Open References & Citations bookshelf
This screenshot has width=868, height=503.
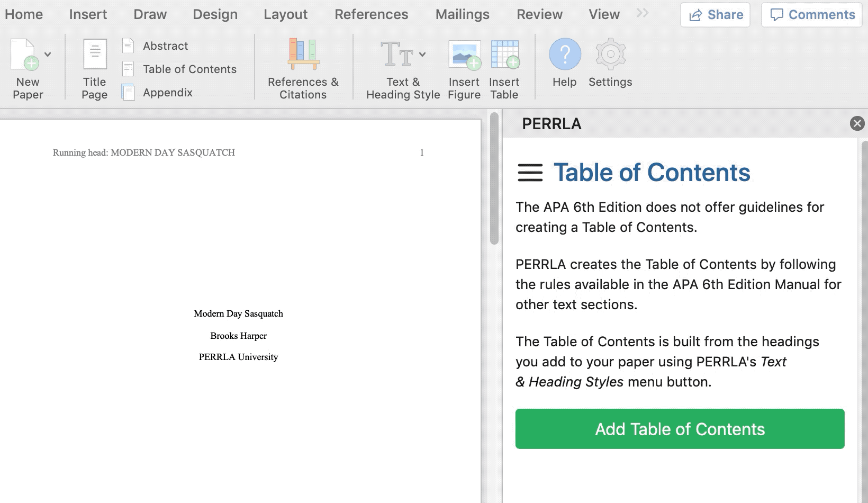click(303, 55)
